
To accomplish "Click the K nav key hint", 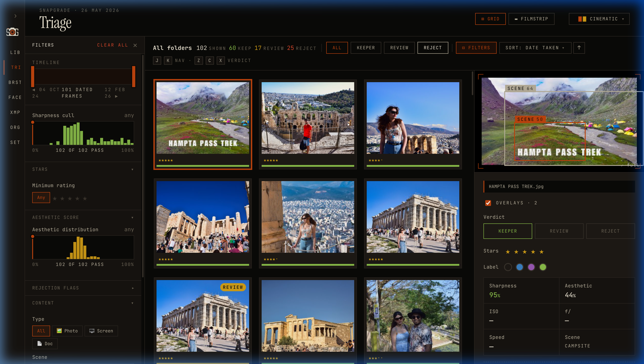I will pos(168,61).
